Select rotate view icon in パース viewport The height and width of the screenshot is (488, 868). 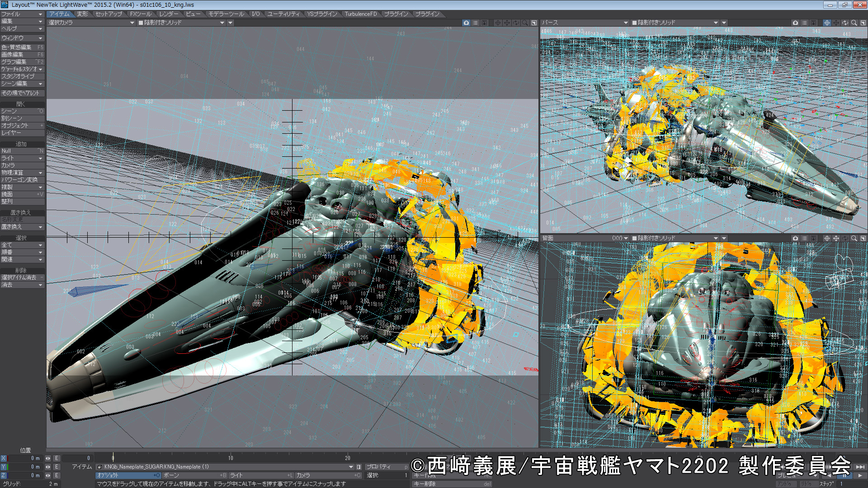pos(845,23)
